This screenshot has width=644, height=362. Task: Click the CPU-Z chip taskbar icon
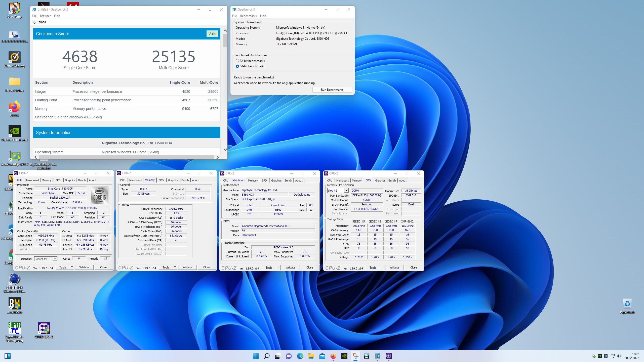coord(389,356)
